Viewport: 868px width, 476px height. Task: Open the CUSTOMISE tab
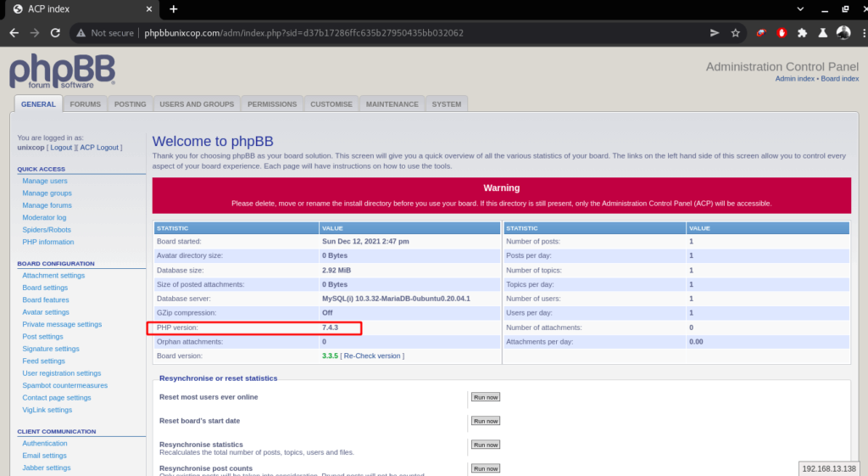click(331, 104)
